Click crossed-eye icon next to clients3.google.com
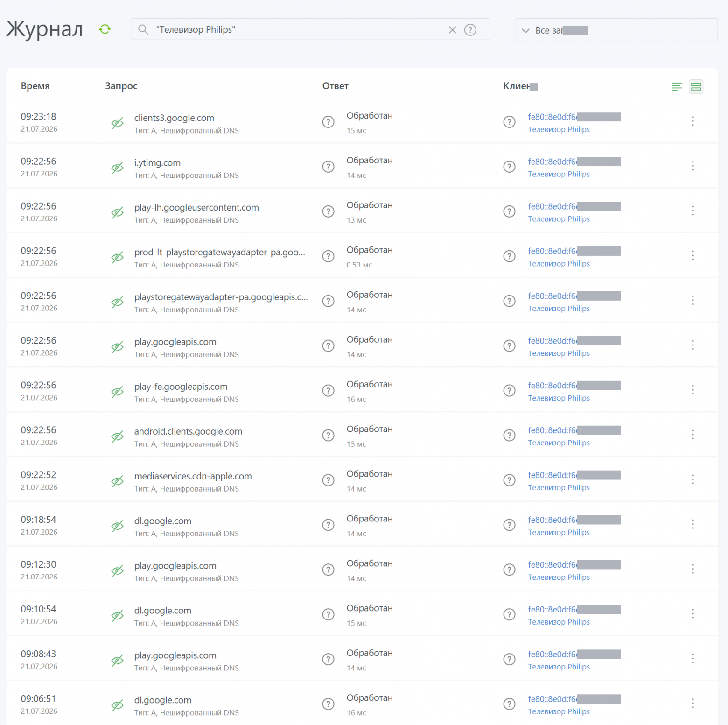 tap(117, 123)
